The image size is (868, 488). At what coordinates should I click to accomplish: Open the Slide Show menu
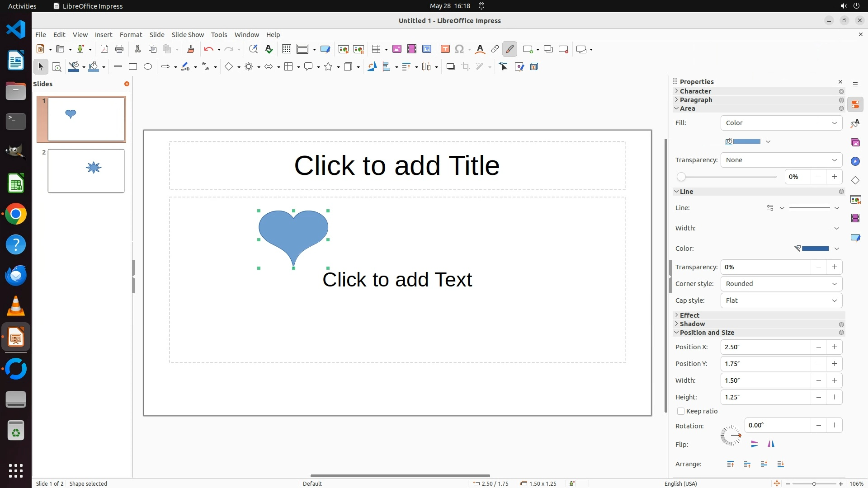(x=188, y=35)
